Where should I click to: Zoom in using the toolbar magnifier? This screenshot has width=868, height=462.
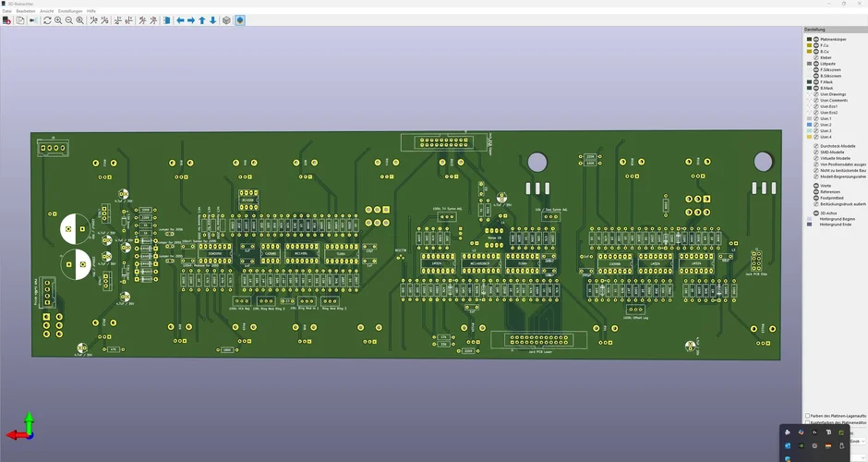pos(58,20)
